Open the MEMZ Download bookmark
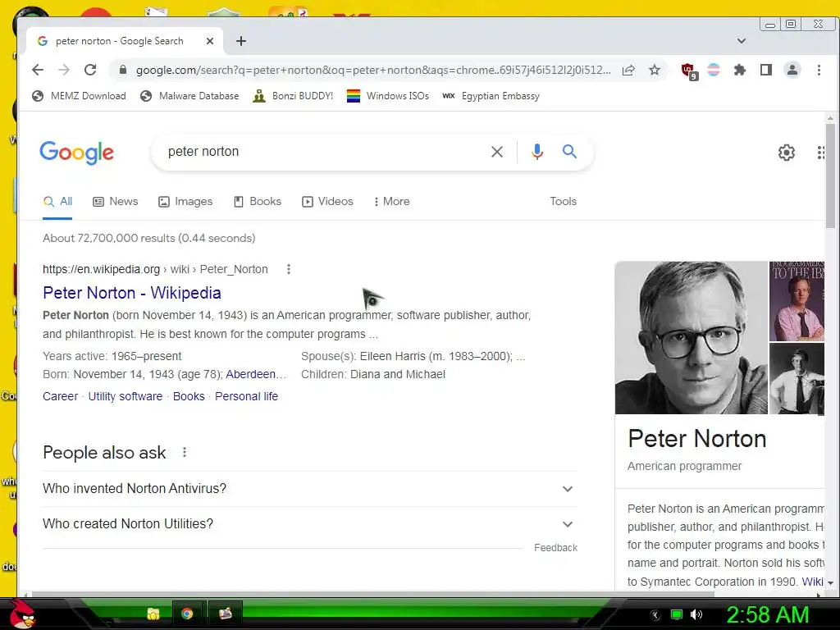 point(80,96)
